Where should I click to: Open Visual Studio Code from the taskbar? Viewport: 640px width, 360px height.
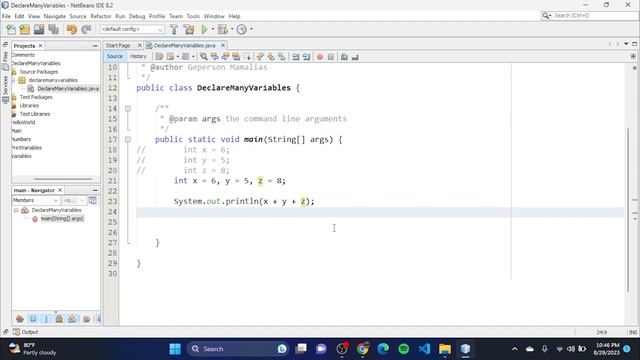pyautogui.click(x=424, y=349)
